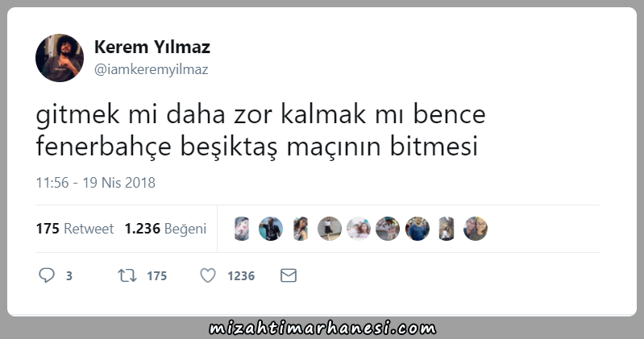Open Kerem Yılmaz profile picture
Viewport: 644px width, 339px height.
[x=60, y=58]
